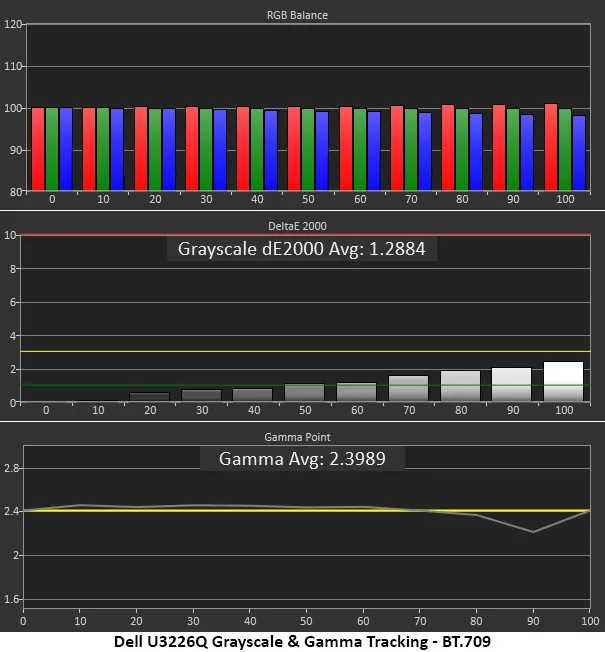This screenshot has width=605, height=652.
Task: Select the DeltaE bar at 90
Action: point(511,385)
